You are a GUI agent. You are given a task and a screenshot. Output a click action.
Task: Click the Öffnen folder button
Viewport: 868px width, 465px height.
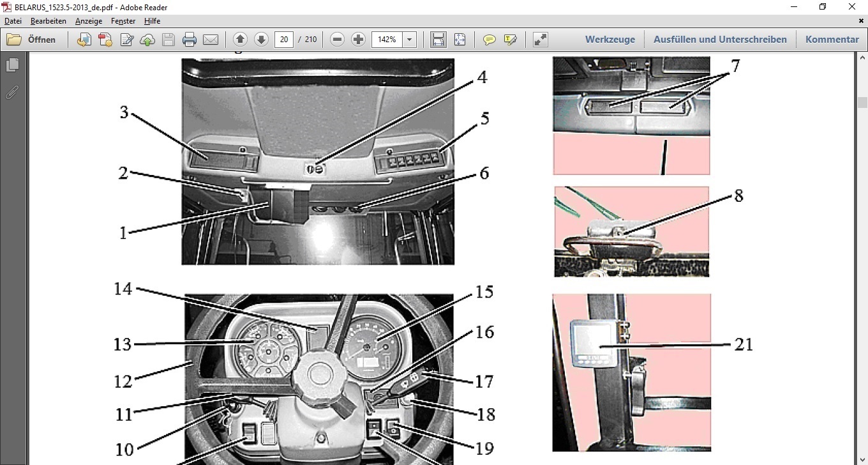[x=31, y=40]
